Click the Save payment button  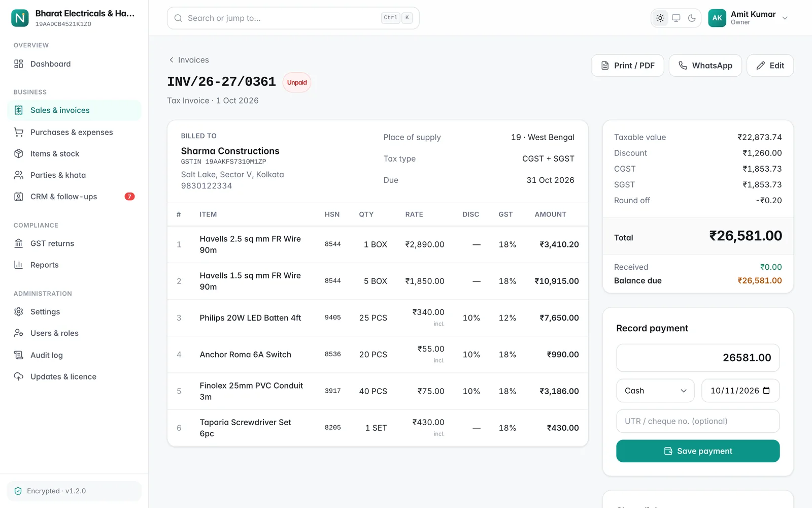point(698,451)
